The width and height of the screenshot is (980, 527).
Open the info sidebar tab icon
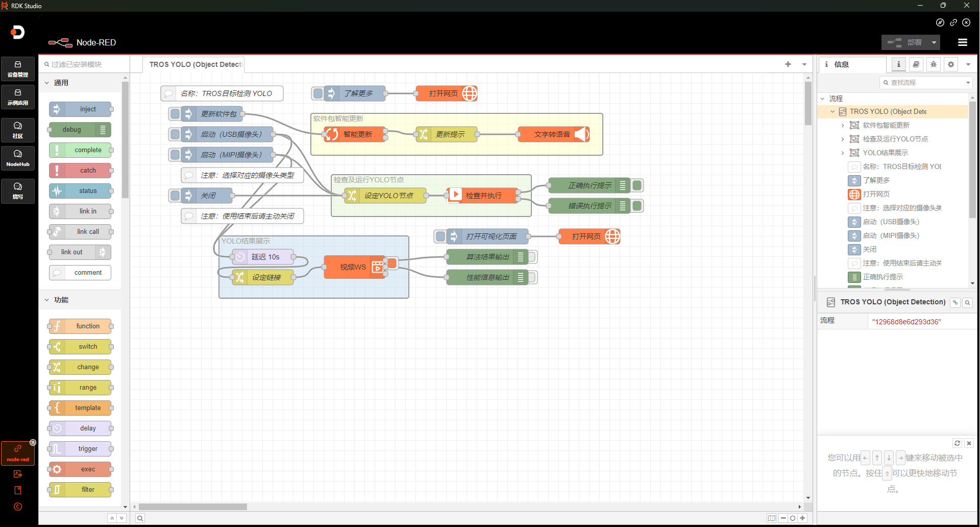pyautogui.click(x=899, y=64)
